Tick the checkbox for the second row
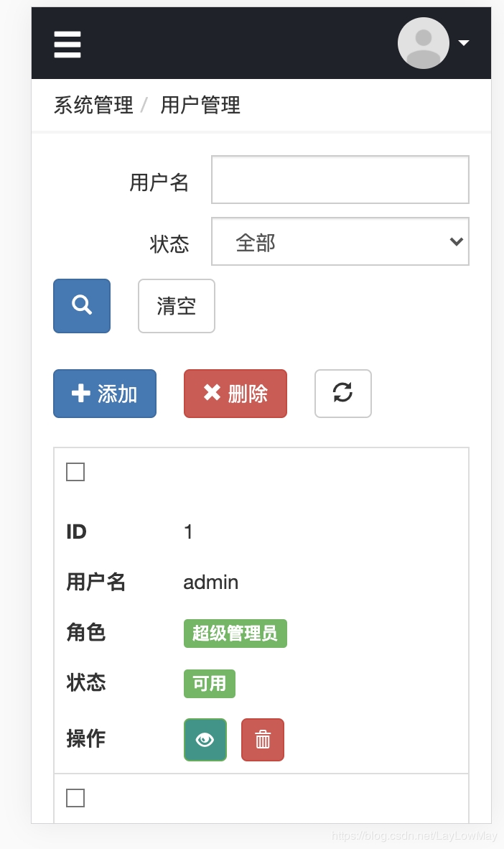The width and height of the screenshot is (504, 849). pos(75,798)
